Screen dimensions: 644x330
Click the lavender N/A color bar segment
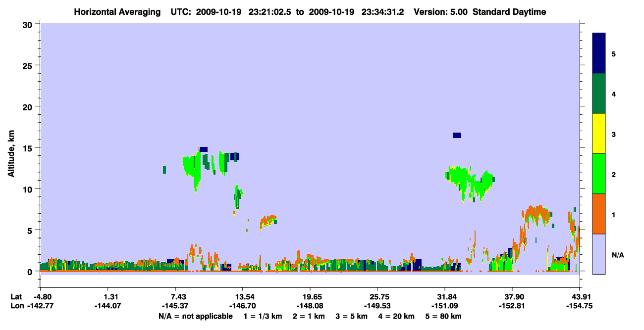599,254
